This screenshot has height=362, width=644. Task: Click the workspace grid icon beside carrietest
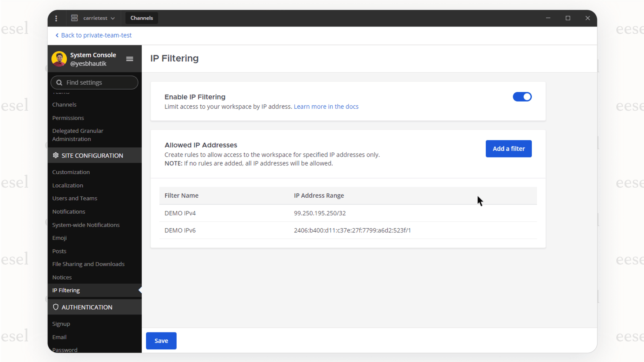pyautogui.click(x=74, y=18)
